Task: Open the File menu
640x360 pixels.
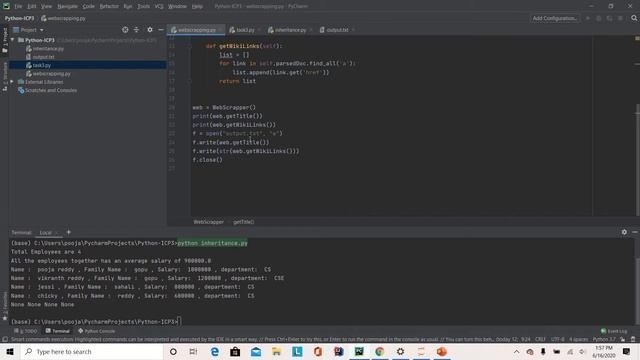Action: [x=18, y=7]
